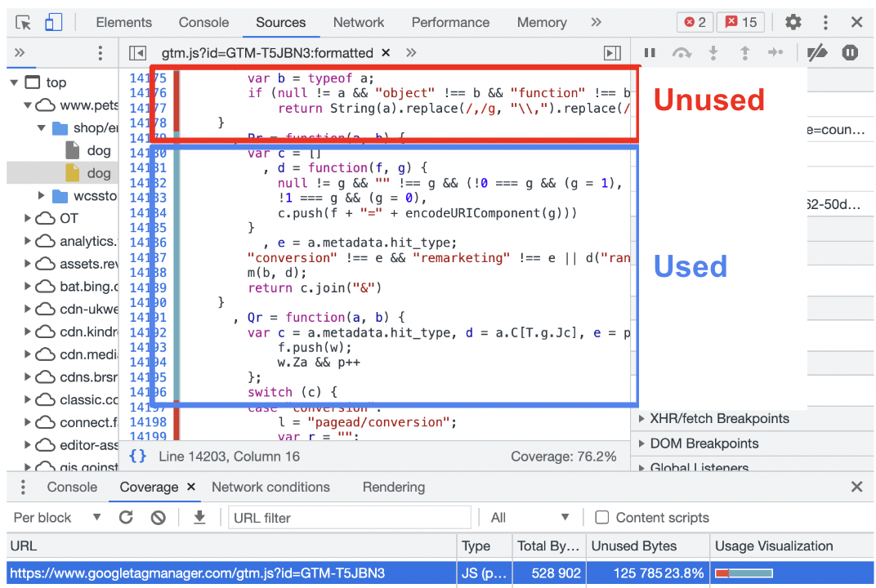Step into next function call
Viewport: 876px width, 588px height.
coord(713,52)
